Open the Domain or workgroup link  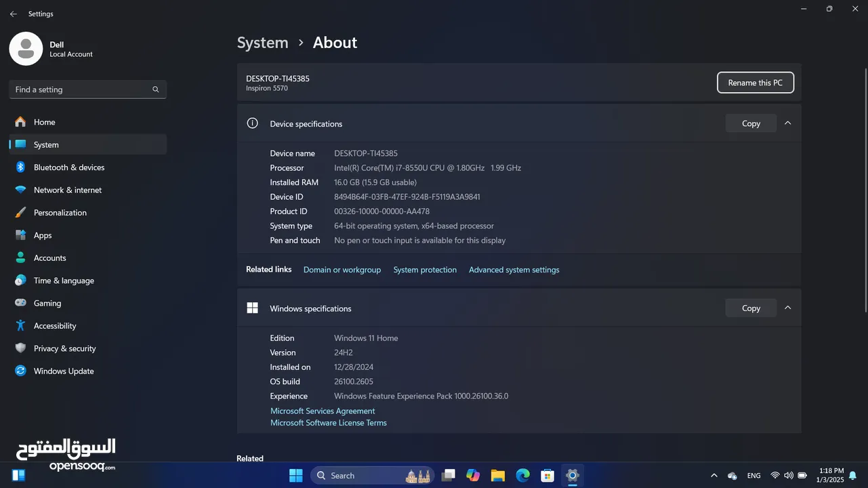click(342, 270)
